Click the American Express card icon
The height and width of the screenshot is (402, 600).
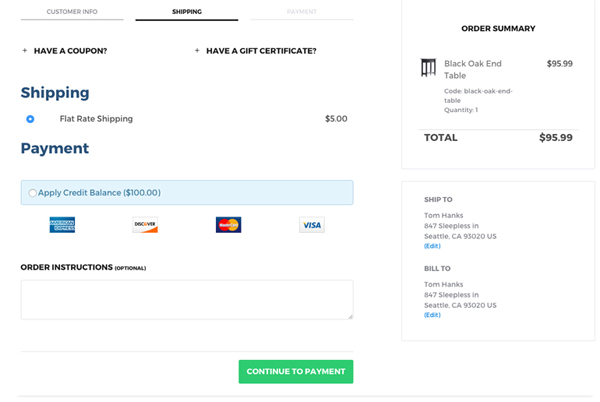coord(62,225)
